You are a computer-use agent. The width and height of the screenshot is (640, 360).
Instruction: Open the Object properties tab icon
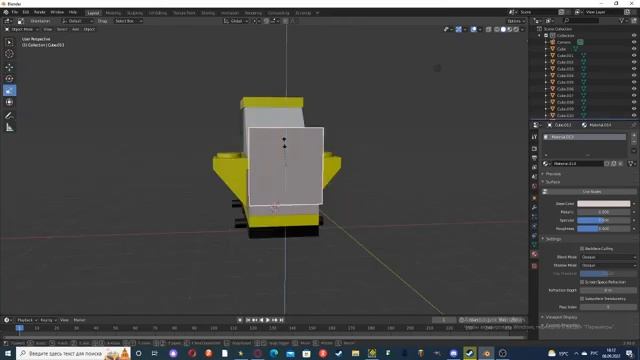coord(534,198)
